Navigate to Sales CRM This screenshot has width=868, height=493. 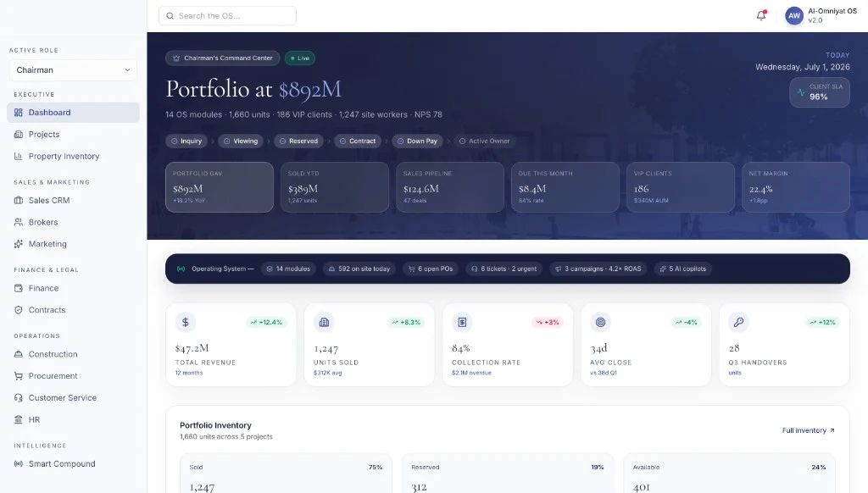(x=73, y=200)
